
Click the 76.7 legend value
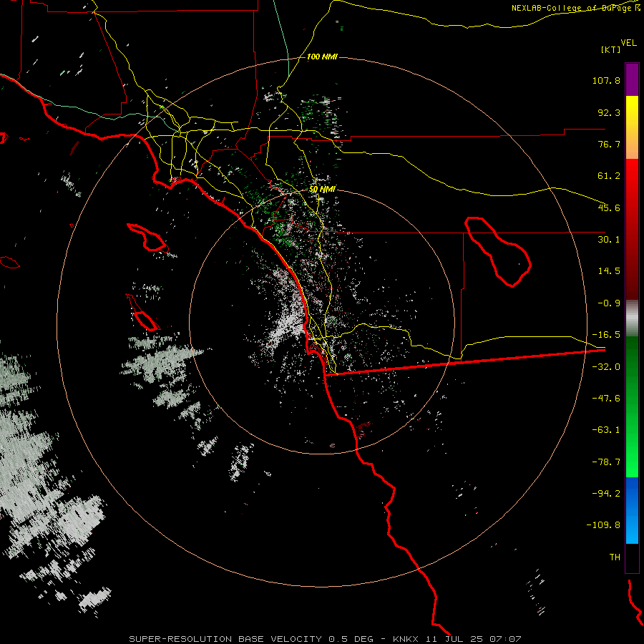(609, 144)
